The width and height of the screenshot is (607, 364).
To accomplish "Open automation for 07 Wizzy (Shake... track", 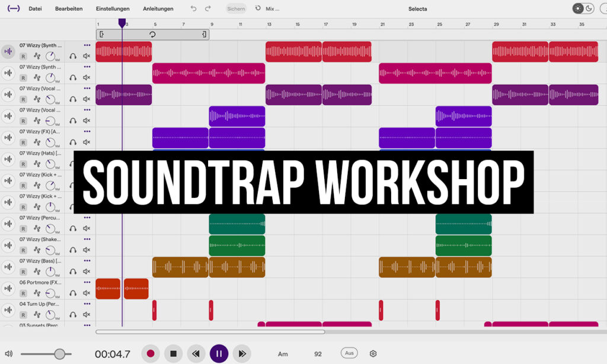I will pyautogui.click(x=37, y=250).
